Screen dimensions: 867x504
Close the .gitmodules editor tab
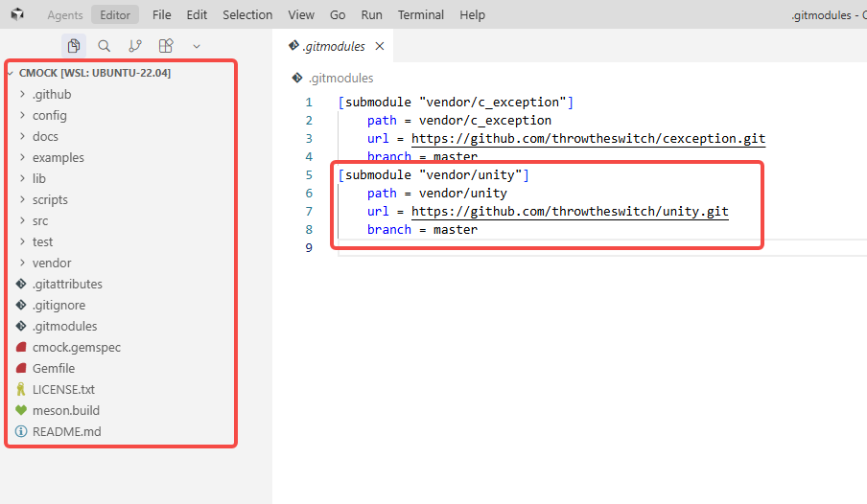[380, 46]
